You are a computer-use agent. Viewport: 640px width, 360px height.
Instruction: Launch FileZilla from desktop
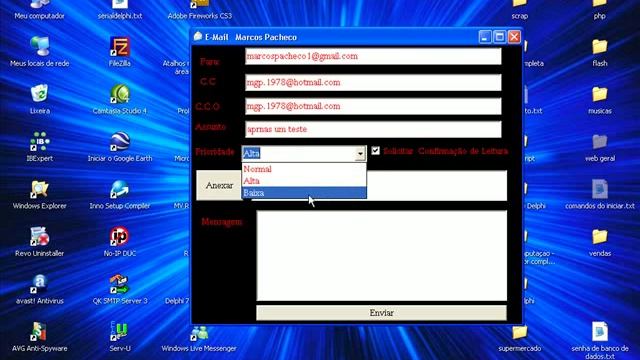point(120,51)
